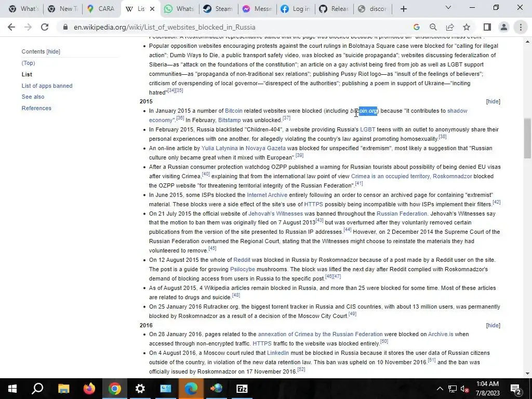This screenshot has width=532, height=399.
Task: Hide the Contents sidebar
Action: [x=54, y=51]
